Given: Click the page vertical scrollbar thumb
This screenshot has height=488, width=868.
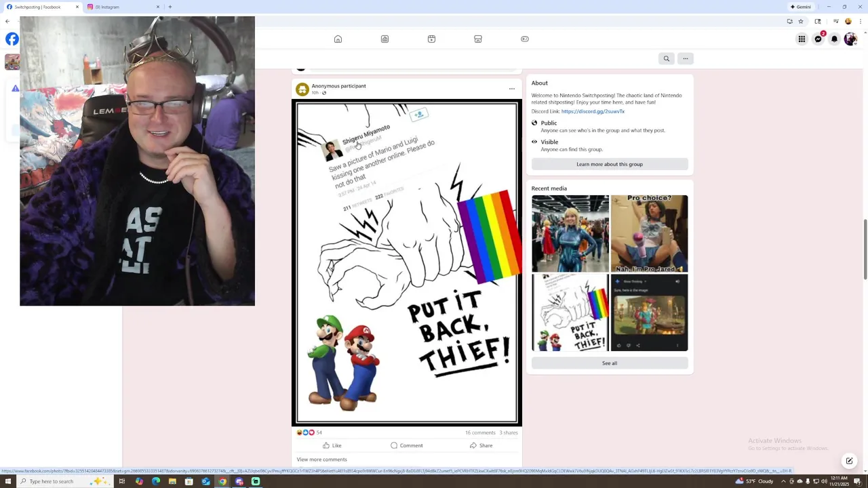Looking at the screenshot, I should tap(865, 249).
